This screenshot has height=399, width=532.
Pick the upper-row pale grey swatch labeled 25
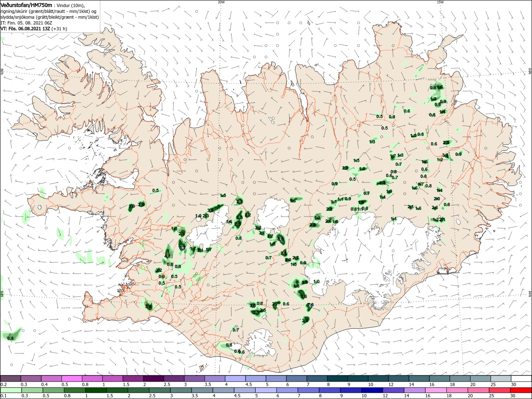pos(501,378)
